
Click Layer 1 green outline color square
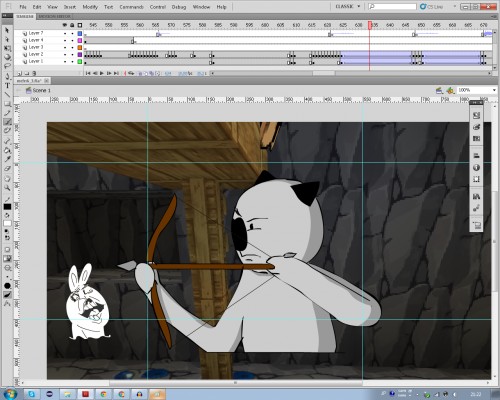click(80, 62)
